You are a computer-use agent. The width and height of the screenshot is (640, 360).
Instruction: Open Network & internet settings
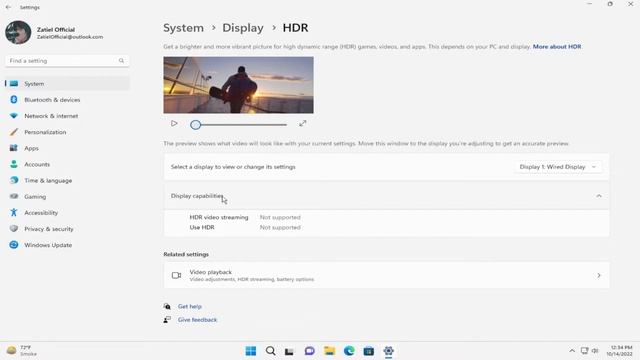click(x=67, y=116)
